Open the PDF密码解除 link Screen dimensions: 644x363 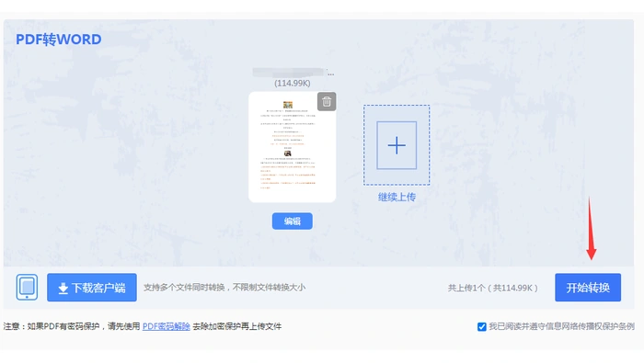point(166,326)
